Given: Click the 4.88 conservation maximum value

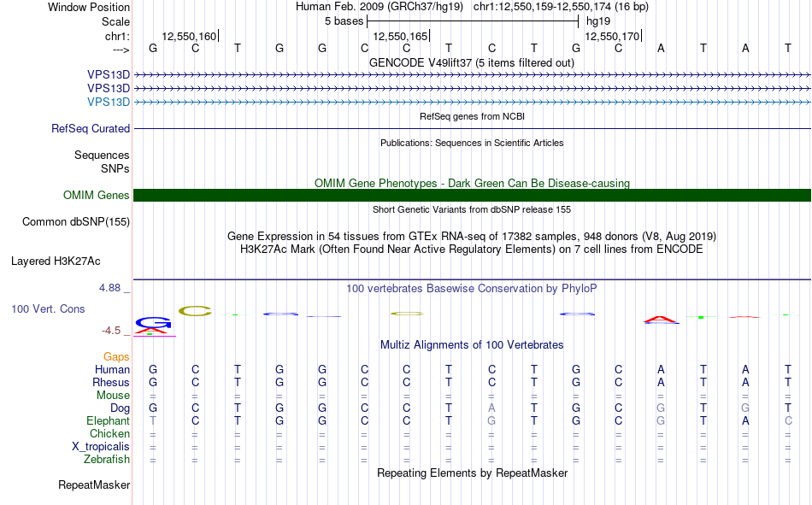Looking at the screenshot, I should coord(109,288).
